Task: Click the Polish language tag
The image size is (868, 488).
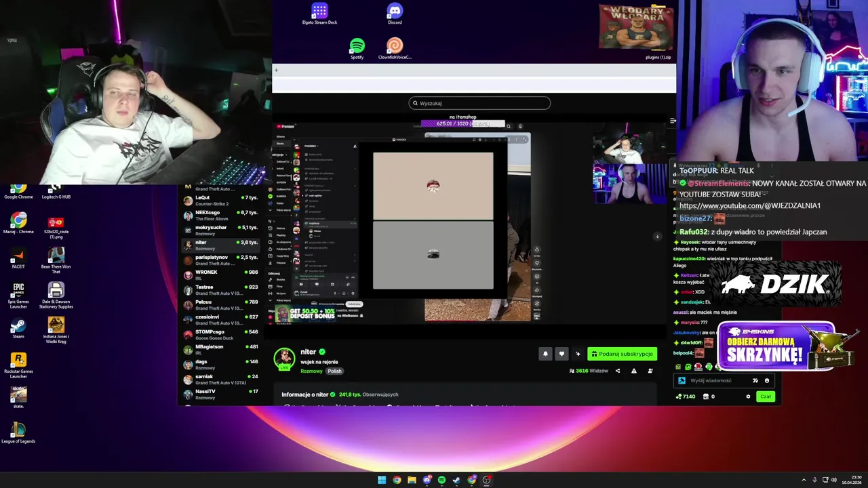Action: coord(334,371)
